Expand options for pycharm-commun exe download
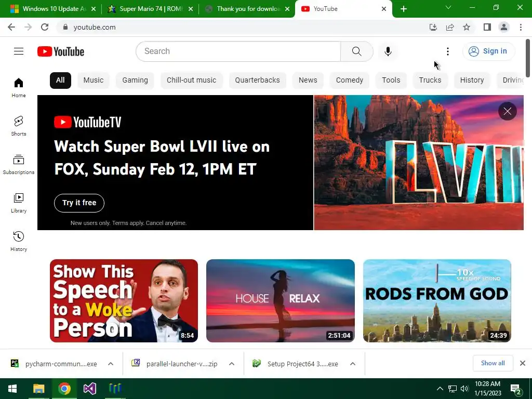 [111, 364]
